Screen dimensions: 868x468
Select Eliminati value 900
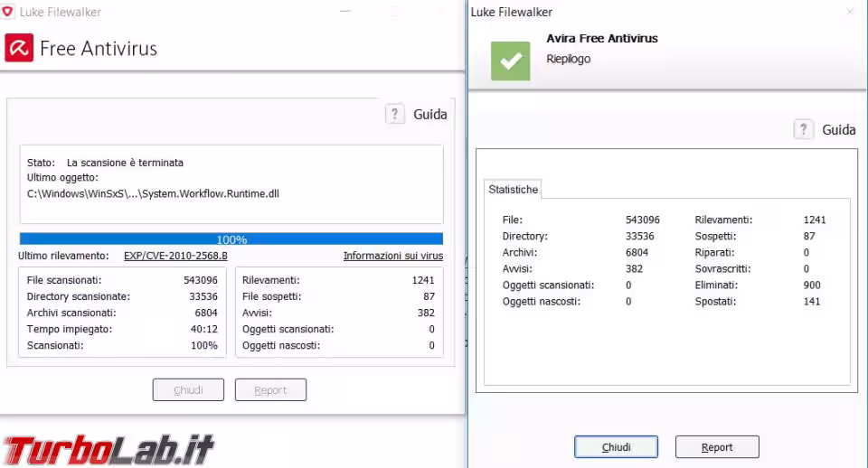(x=812, y=285)
